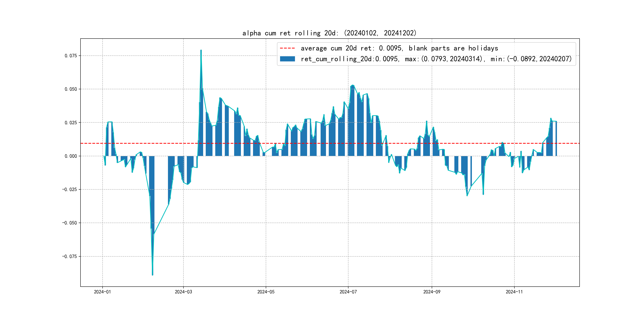Click the -0.050 y-axis tick label
The image size is (644, 322).
[x=70, y=223]
